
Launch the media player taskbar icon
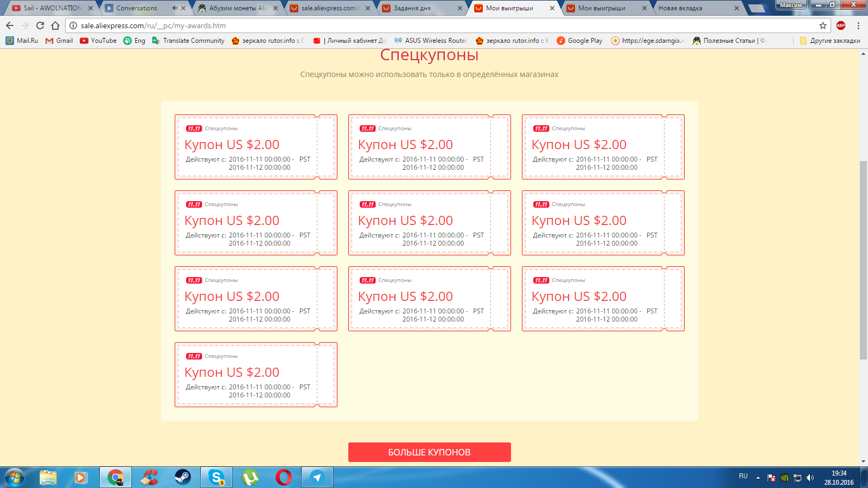click(81, 477)
